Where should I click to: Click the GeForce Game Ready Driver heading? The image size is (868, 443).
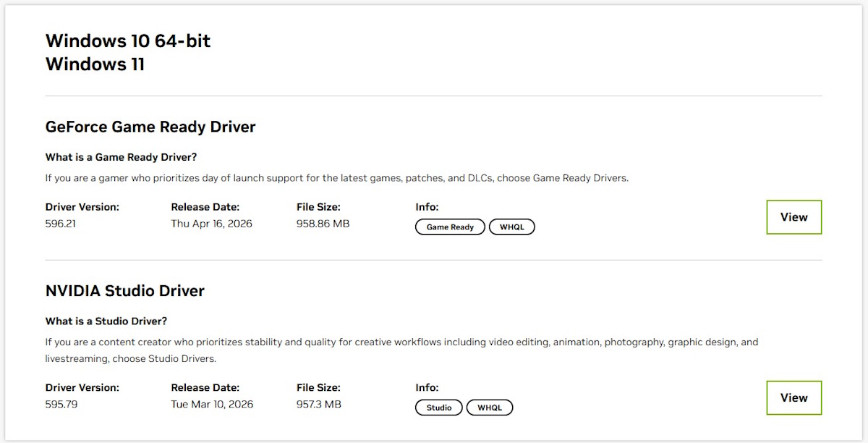tap(150, 127)
